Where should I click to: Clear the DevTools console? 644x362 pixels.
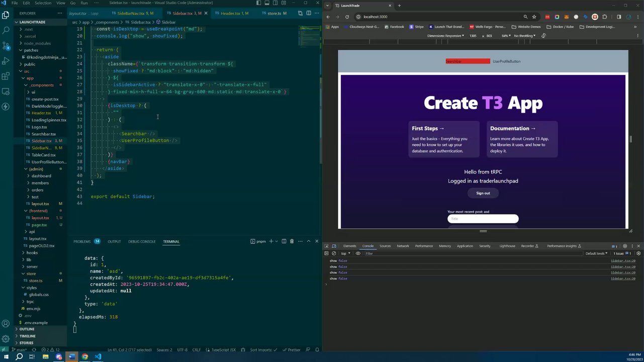coord(334,253)
